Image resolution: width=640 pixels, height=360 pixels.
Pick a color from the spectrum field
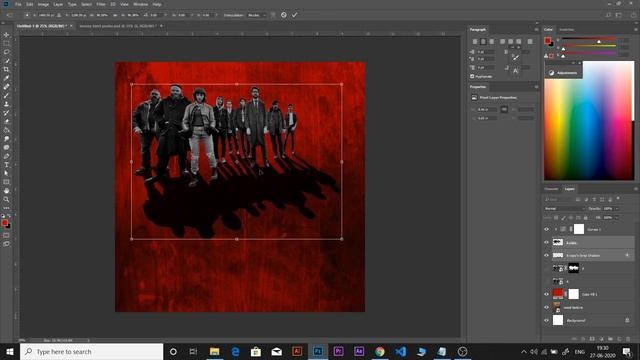point(589,120)
